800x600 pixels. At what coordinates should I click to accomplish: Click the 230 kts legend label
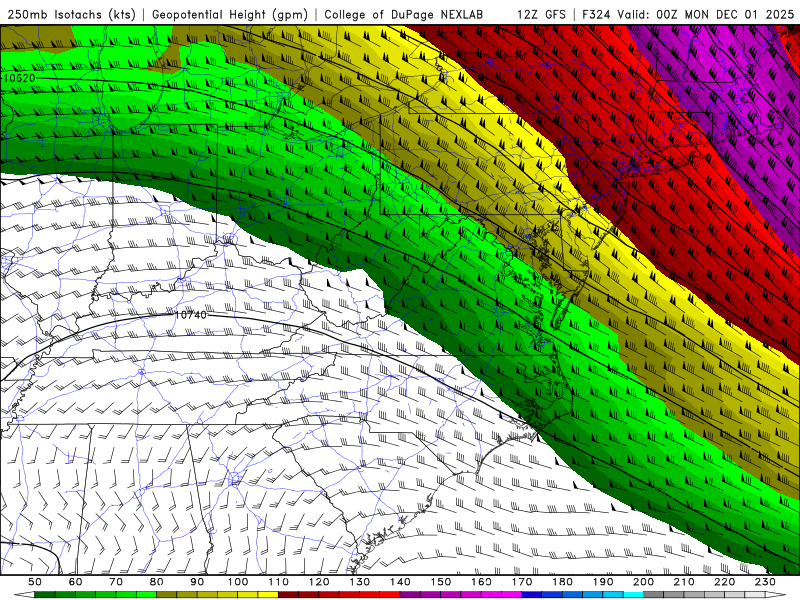click(765, 582)
